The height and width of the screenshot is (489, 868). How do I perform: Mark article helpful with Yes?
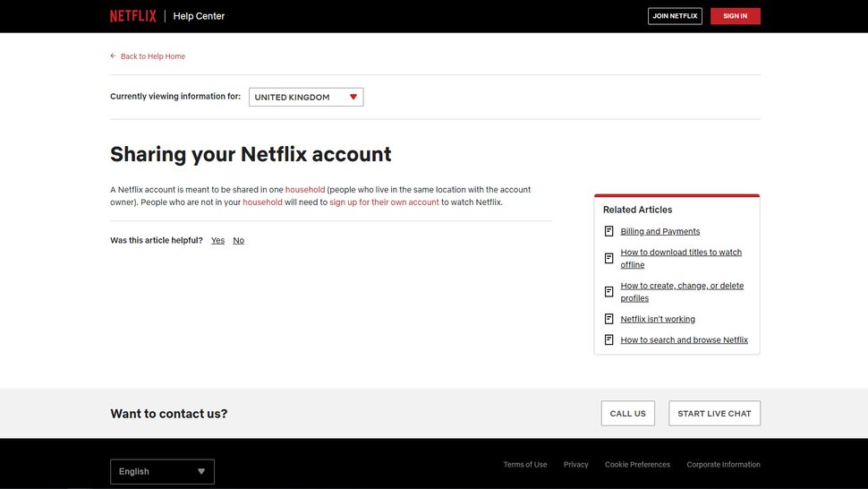coord(217,240)
